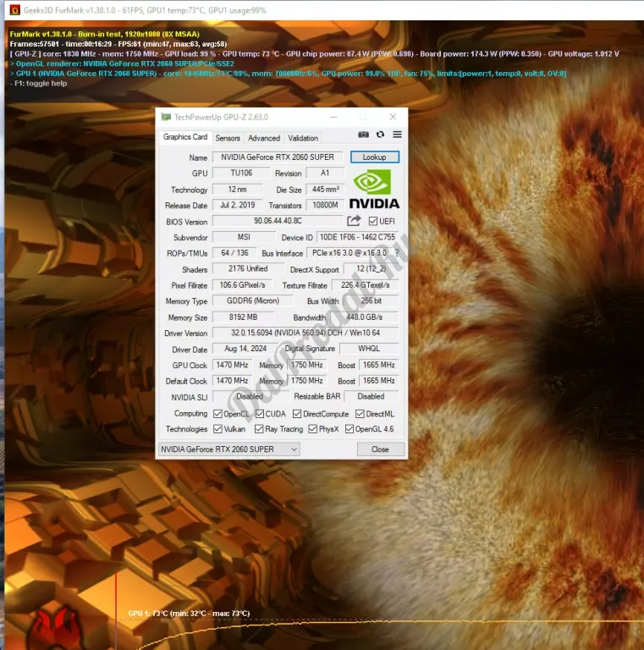Screen dimensions: 644x650
Task: Click the Shaders value 2176 Unified
Action: [x=248, y=268]
